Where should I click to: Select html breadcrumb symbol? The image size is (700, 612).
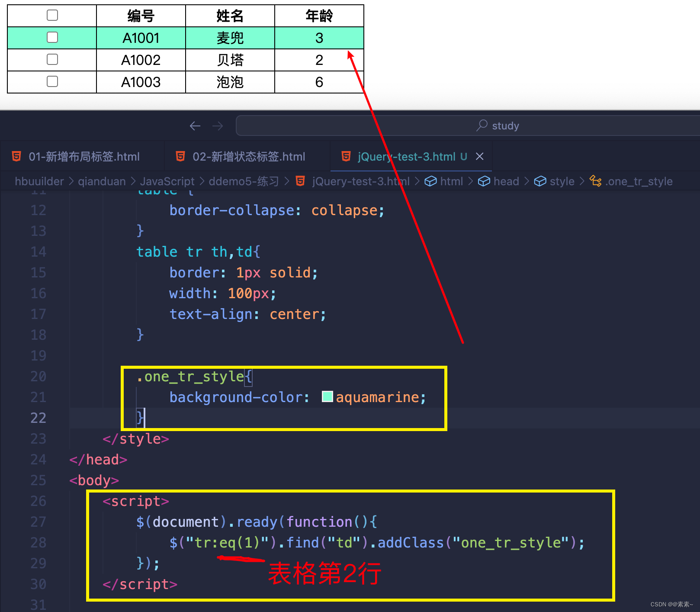(x=452, y=181)
